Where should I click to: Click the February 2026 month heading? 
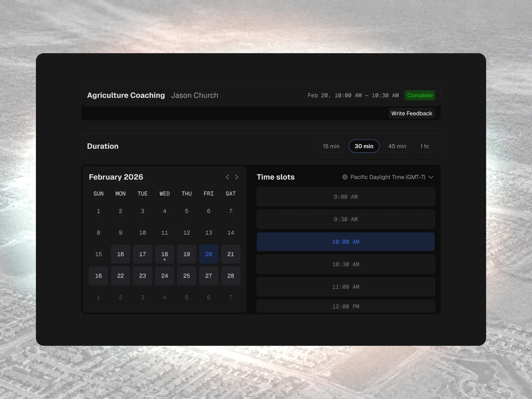(x=116, y=177)
